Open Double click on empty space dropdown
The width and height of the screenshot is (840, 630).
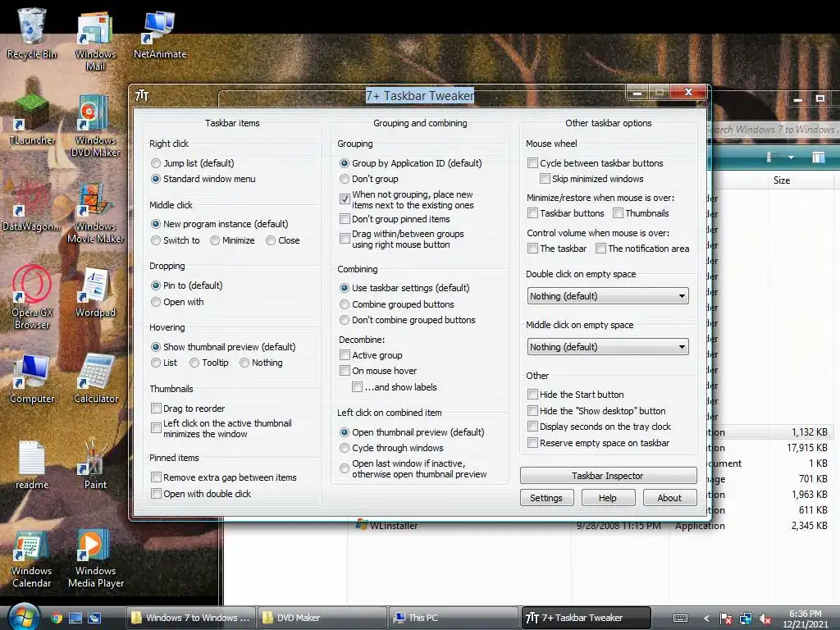click(x=608, y=295)
